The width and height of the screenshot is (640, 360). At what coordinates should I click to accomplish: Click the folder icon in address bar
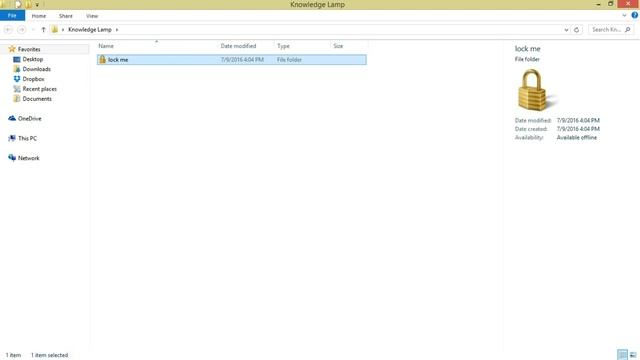coord(55,30)
